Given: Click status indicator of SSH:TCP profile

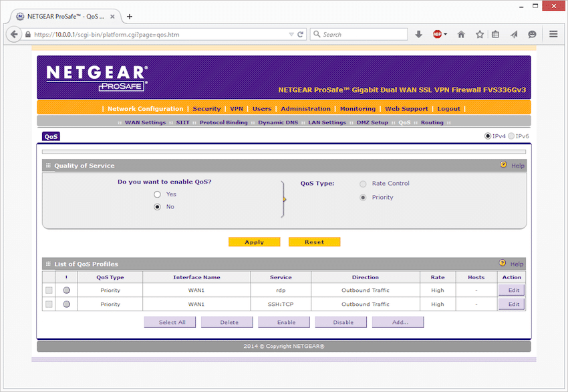Looking at the screenshot, I should click(x=66, y=304).
